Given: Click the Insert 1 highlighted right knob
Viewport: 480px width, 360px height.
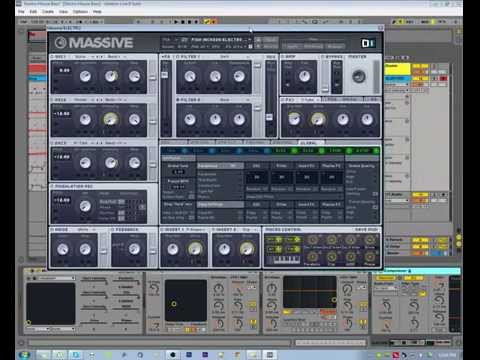Looking at the screenshot, I should pyautogui.click(x=195, y=249).
